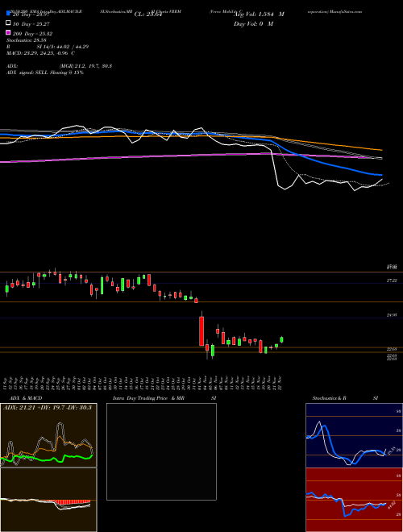Click the 'ADX: 21.21 +DY: 19.7 -DY: 30.3' header

[x=48, y=407]
